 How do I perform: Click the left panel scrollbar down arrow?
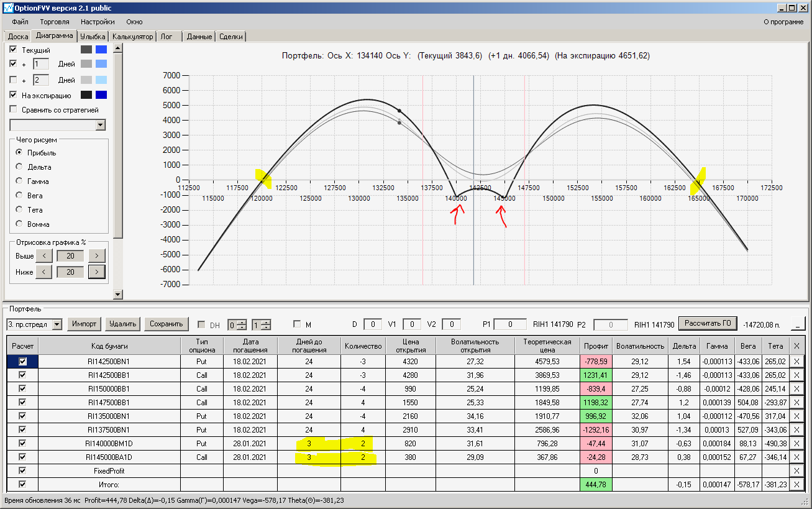118,295
